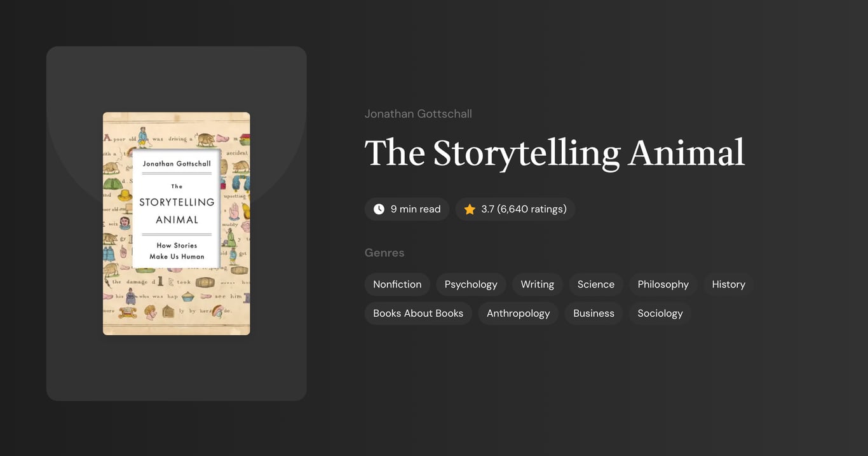
Task: Select the 9 min read badge
Action: point(407,209)
